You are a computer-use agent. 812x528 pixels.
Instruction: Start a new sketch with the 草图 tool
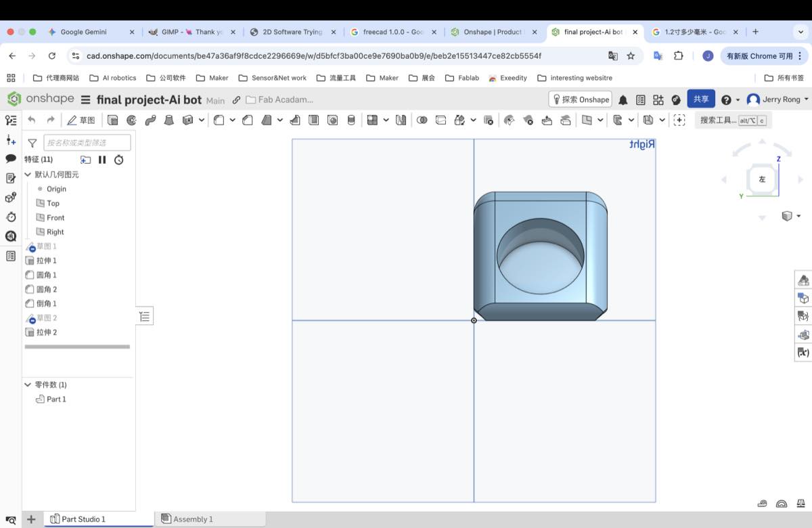[81, 120]
